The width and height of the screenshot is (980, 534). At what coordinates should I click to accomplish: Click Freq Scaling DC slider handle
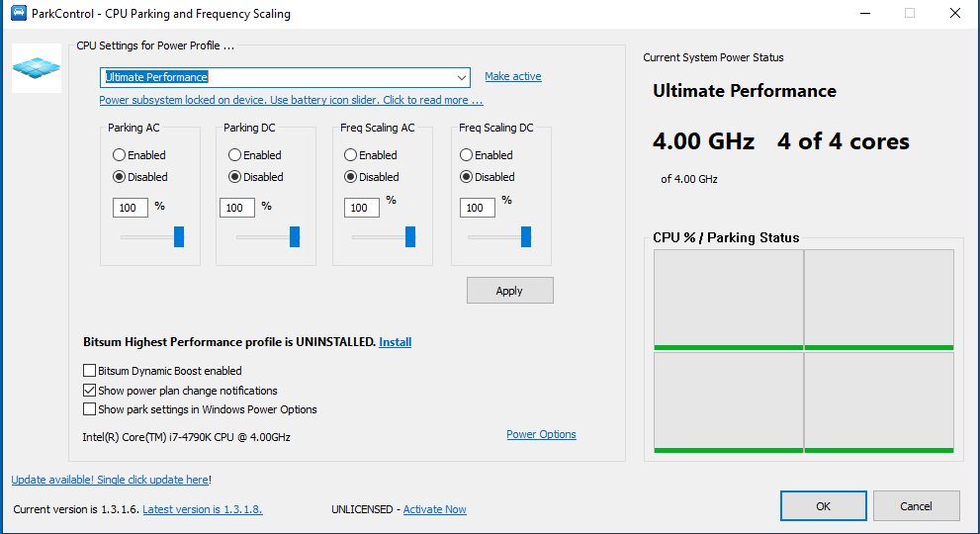(x=526, y=237)
